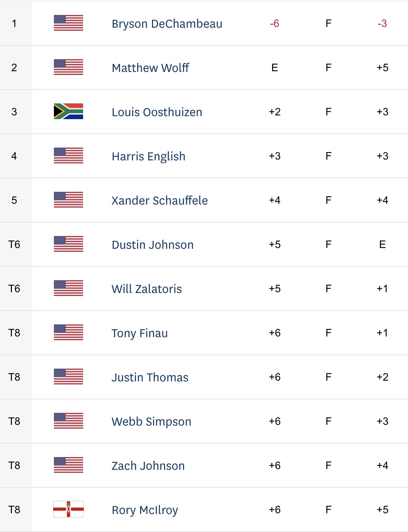The image size is (408, 532).
Task: Open Bryson DeChambeau's player profile
Action: point(167,24)
